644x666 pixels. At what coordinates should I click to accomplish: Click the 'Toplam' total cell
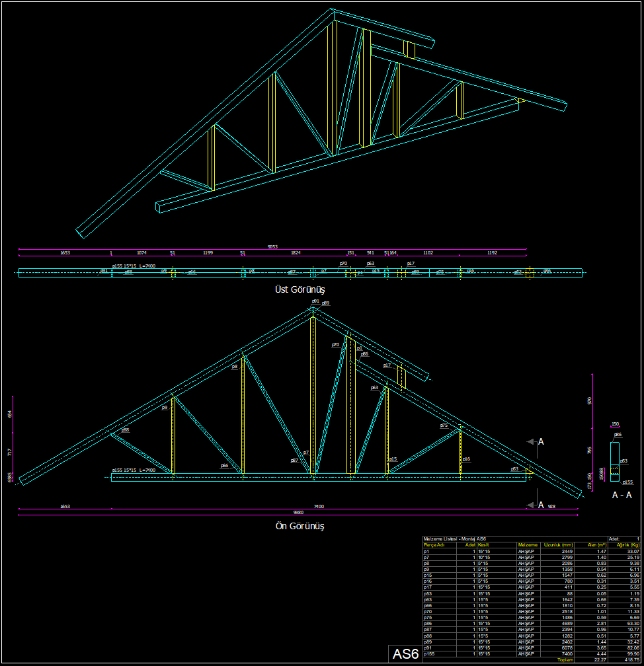(565, 659)
